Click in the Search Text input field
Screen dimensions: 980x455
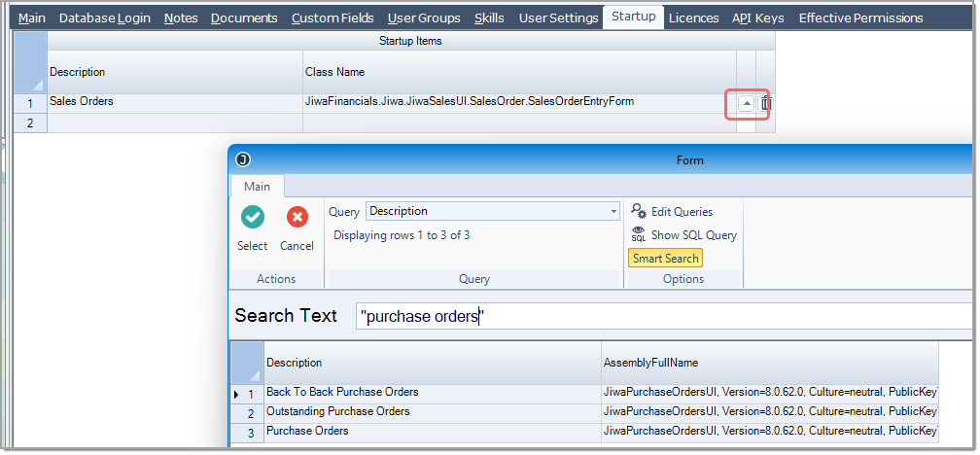pyautogui.click(x=664, y=316)
